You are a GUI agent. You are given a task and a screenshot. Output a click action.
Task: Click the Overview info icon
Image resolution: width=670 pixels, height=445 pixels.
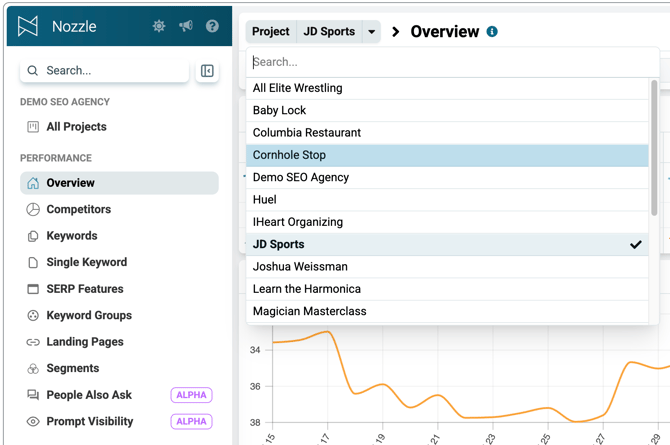click(x=492, y=32)
